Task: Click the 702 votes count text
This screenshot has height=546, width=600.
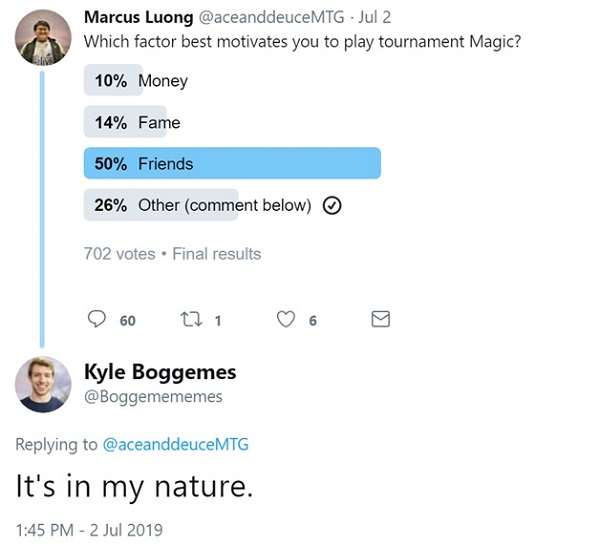Action: (119, 254)
